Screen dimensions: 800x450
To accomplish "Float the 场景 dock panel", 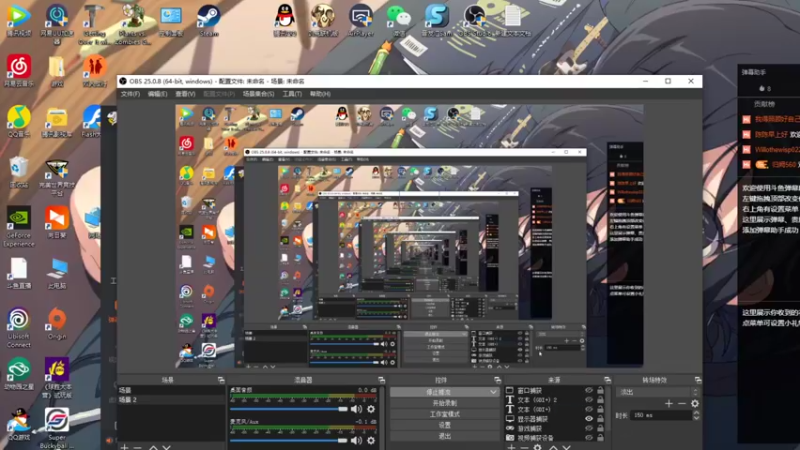I will pos(221,380).
